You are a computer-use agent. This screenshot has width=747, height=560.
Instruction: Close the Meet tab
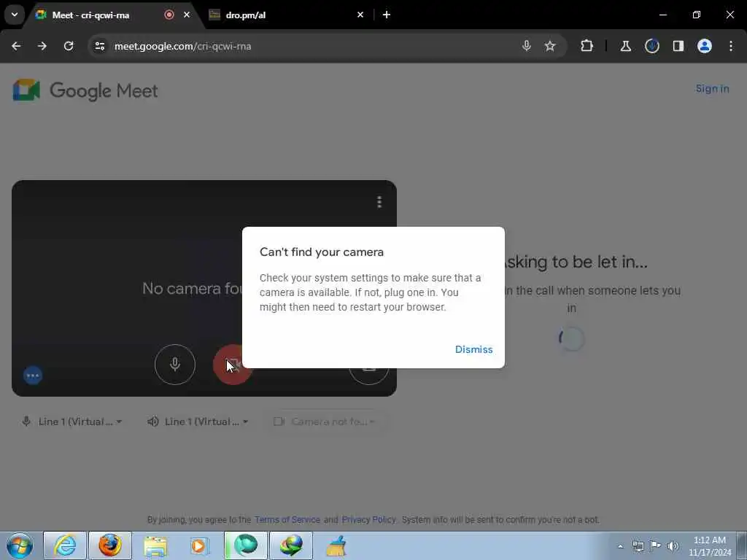point(187,15)
